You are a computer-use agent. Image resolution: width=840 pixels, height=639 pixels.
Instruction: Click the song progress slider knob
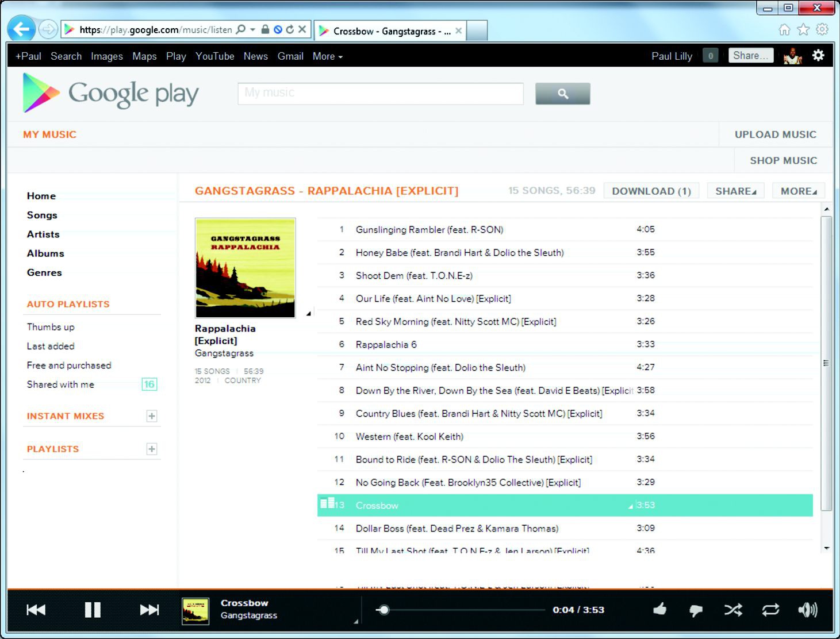coord(384,610)
